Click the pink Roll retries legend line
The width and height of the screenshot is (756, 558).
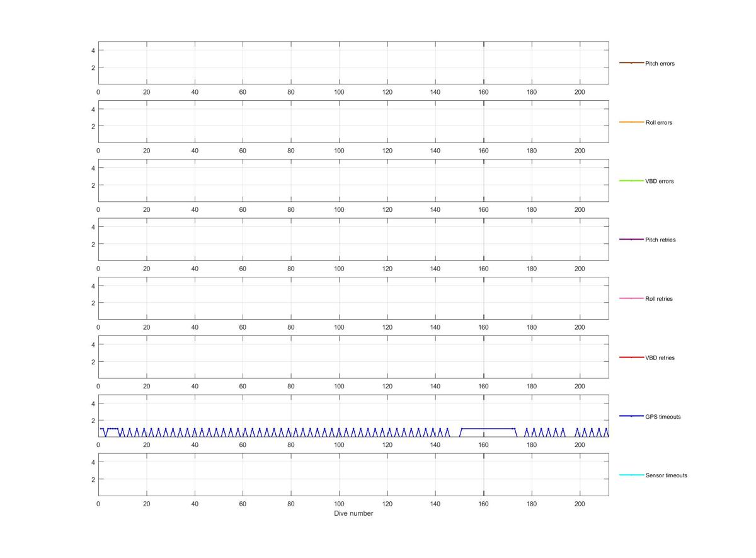tap(631, 298)
